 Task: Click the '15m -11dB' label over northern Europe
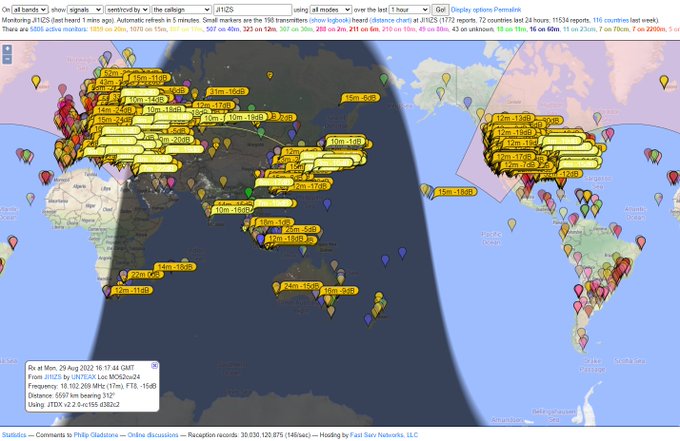pyautogui.click(x=150, y=78)
